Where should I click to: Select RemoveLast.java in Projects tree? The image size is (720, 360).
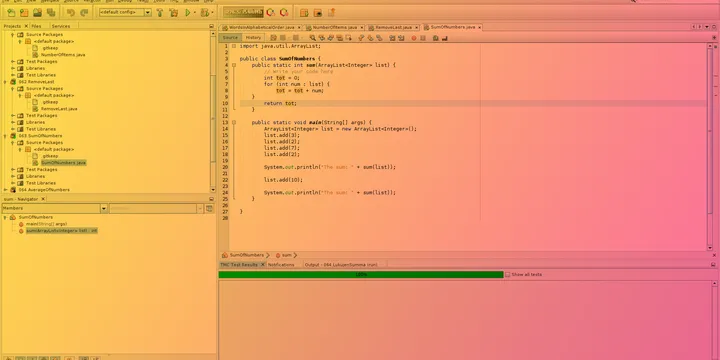pos(59,109)
